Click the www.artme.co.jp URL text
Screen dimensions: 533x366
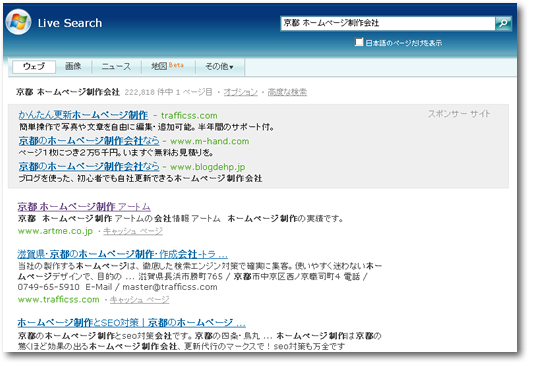pyautogui.click(x=55, y=231)
